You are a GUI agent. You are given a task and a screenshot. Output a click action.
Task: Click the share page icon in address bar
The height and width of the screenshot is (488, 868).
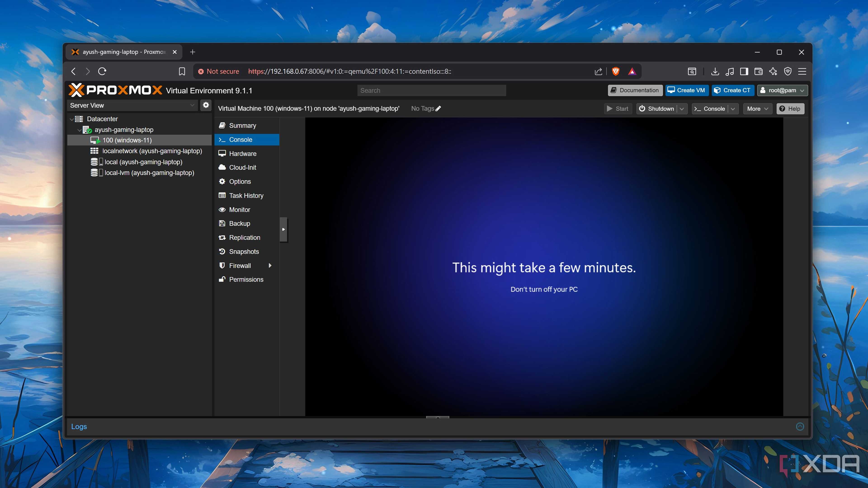(x=598, y=71)
